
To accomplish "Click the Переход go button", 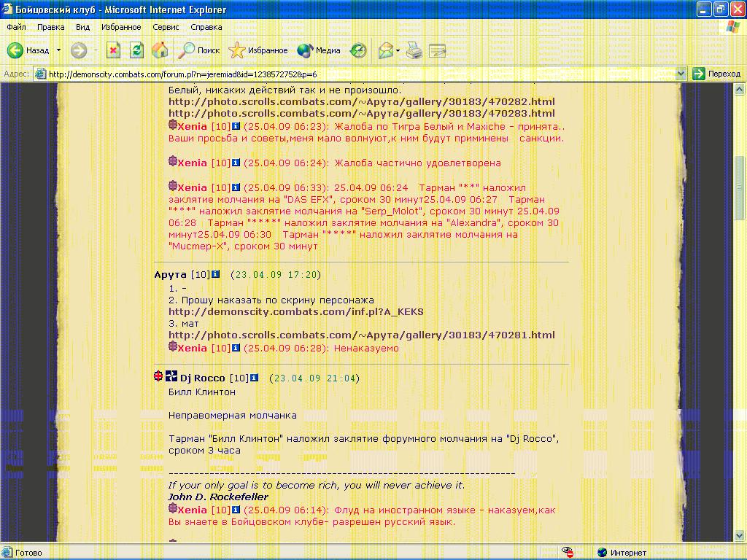I will point(716,74).
